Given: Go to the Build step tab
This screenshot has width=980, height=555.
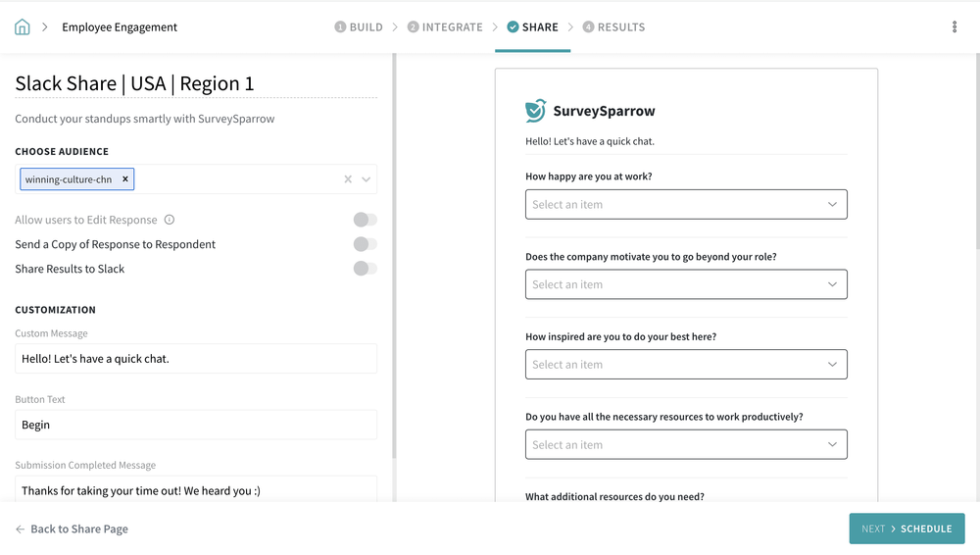Looking at the screenshot, I should 359,27.
